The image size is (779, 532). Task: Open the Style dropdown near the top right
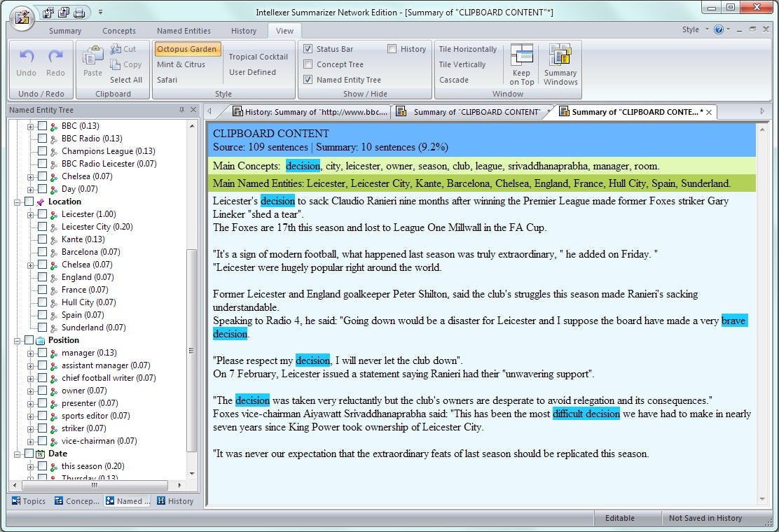point(698,29)
